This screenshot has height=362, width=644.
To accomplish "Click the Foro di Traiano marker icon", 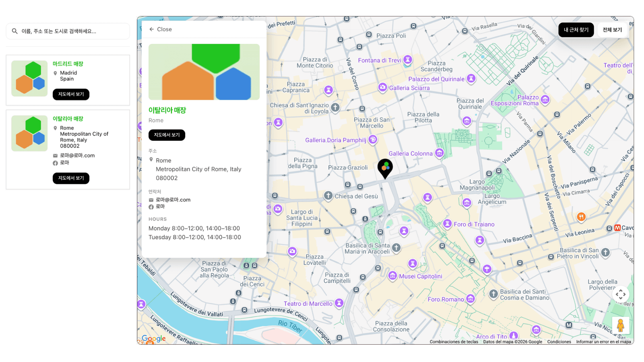I will pos(447,224).
